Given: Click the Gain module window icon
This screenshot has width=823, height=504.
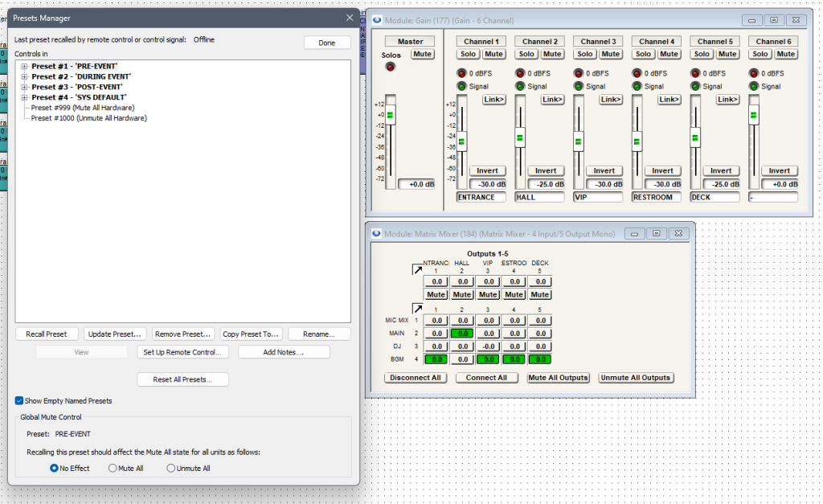Looking at the screenshot, I should 376,20.
